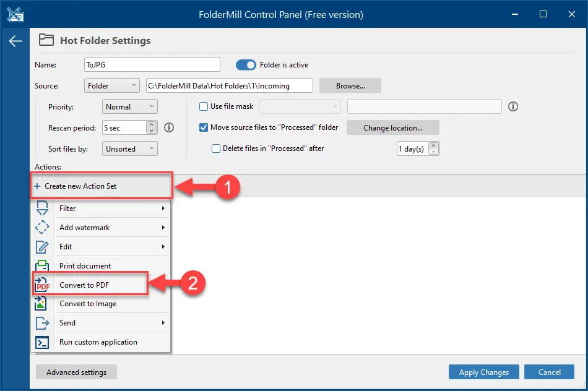588x391 pixels.
Task: Enable Delete files in Processed after checkbox
Action: 216,148
